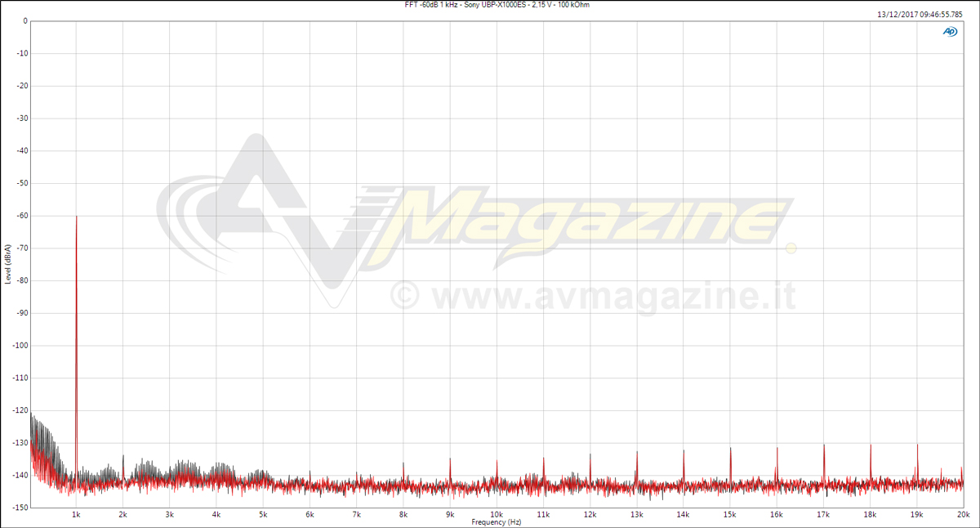Click the '18k' frequency tick label
The height and width of the screenshot is (528, 980).
click(x=870, y=515)
